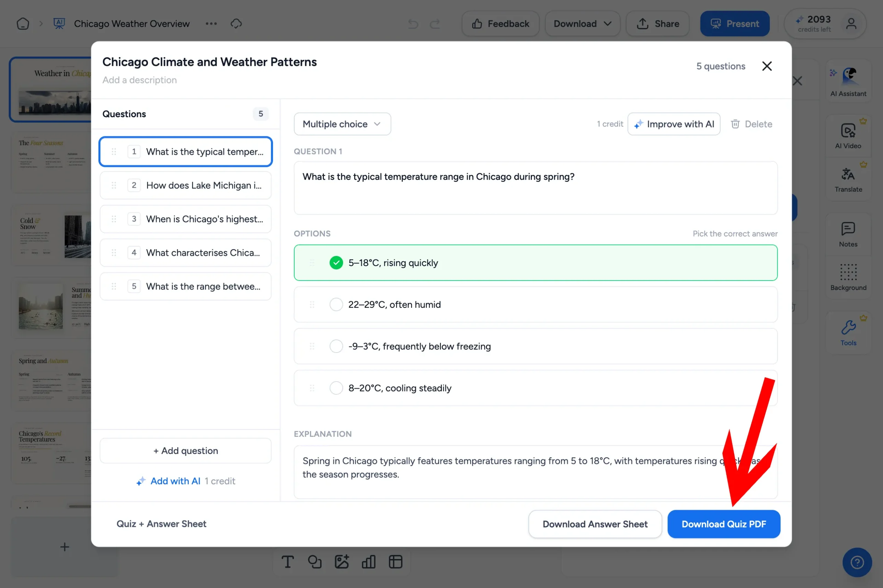883x588 pixels.
Task: Click the 2093 credits left indicator
Action: point(814,24)
